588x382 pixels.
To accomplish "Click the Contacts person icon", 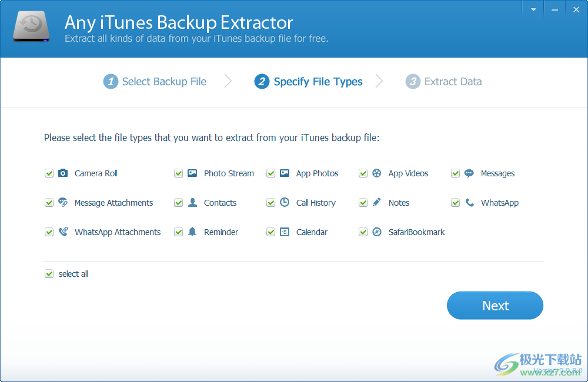I will pos(192,203).
